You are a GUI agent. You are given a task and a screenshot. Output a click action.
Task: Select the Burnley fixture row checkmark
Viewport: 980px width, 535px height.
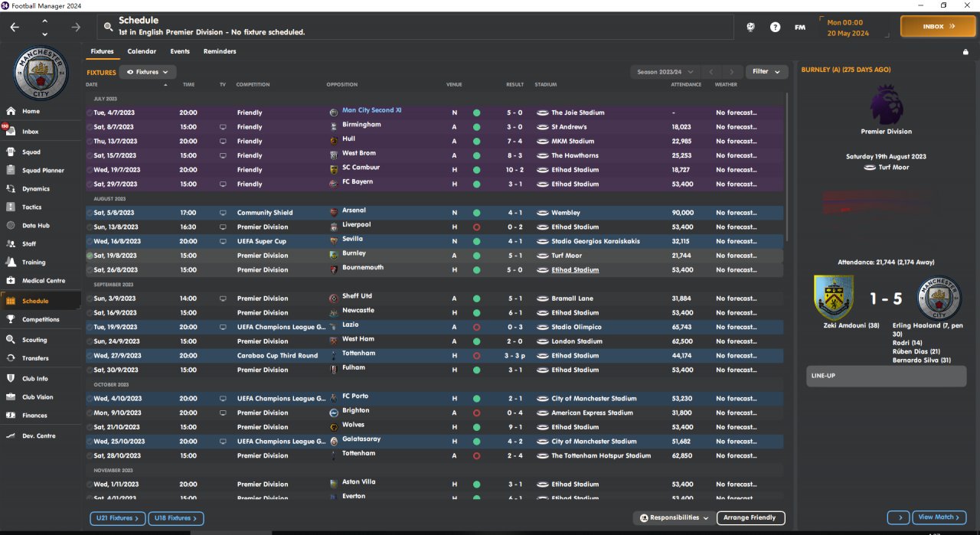[x=90, y=256]
